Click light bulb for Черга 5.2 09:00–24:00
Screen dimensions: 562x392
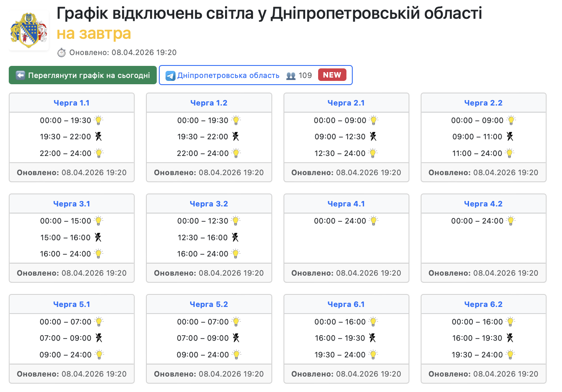tap(236, 354)
